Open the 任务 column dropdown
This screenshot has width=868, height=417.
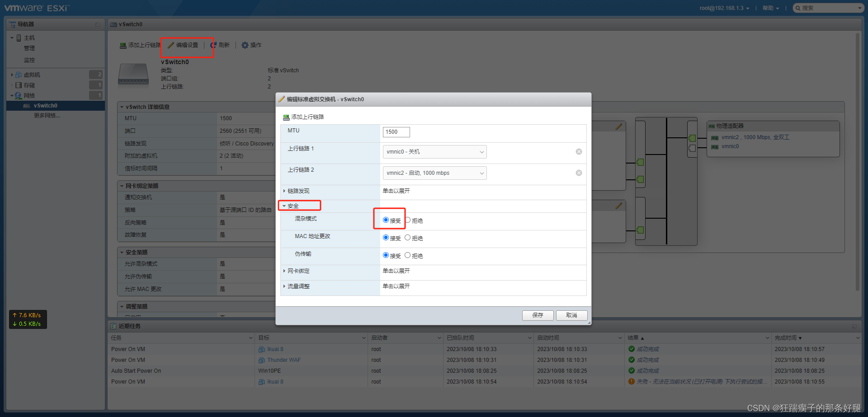click(251, 338)
